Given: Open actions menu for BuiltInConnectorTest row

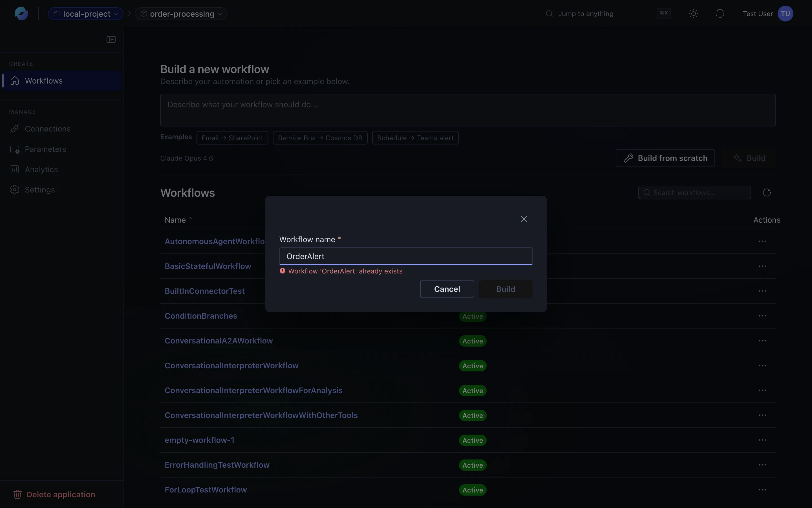Looking at the screenshot, I should [762, 291].
